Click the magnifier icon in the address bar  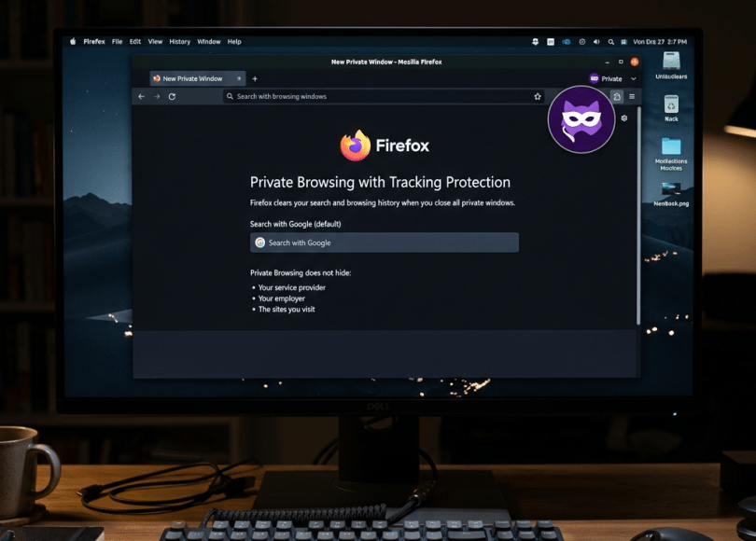click(x=230, y=96)
